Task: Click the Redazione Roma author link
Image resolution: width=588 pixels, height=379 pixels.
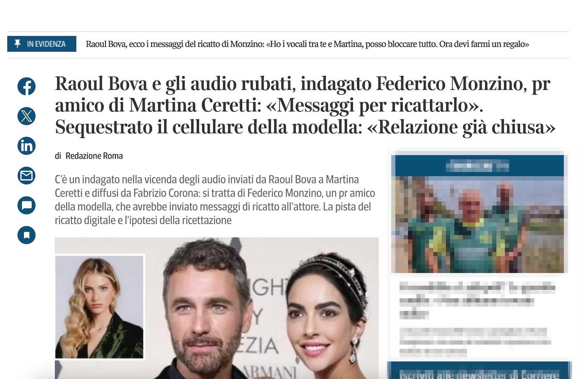Action: coord(94,156)
